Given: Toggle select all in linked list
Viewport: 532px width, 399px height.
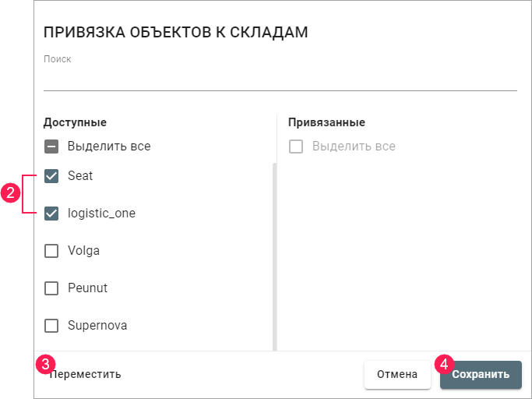Looking at the screenshot, I should (x=296, y=147).
